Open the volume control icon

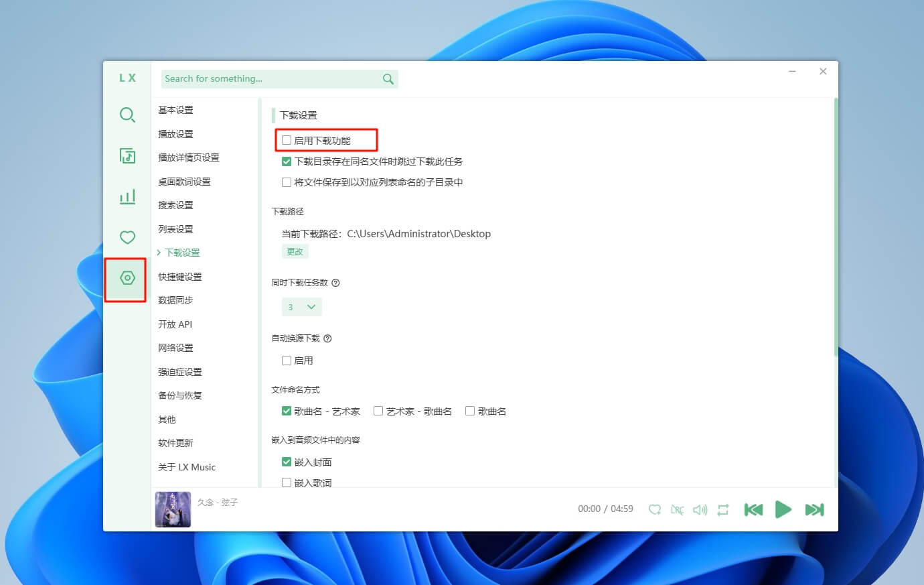(700, 510)
